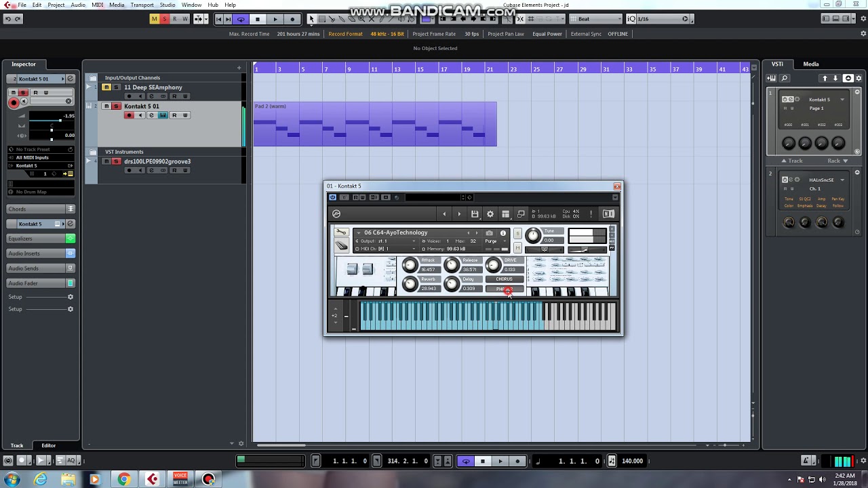Click Kontakt save floppy disk icon

click(475, 213)
